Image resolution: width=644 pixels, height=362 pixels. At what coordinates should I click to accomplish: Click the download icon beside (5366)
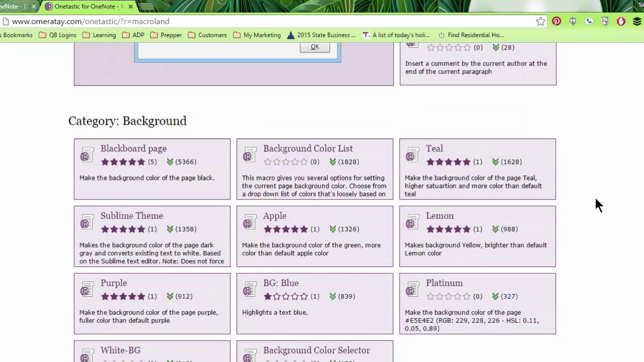click(x=170, y=162)
